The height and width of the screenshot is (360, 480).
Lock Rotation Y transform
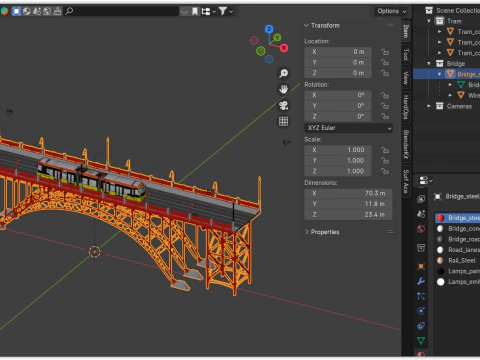tap(385, 106)
